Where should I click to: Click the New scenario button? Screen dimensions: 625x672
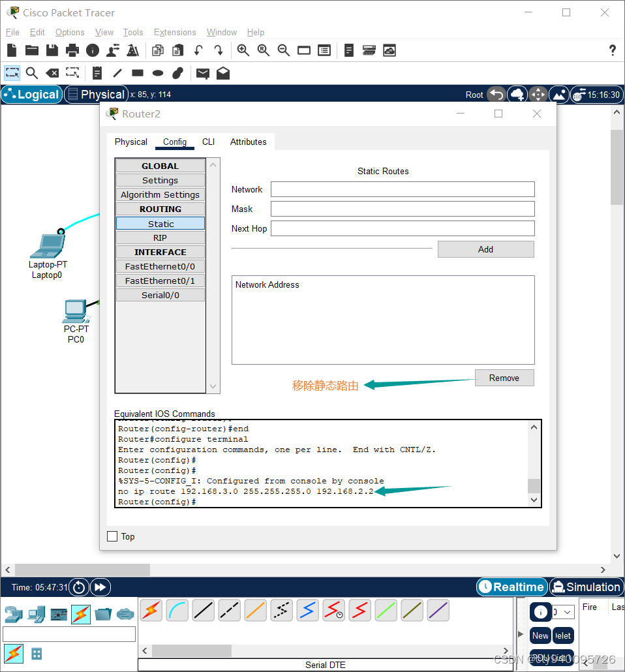(540, 635)
